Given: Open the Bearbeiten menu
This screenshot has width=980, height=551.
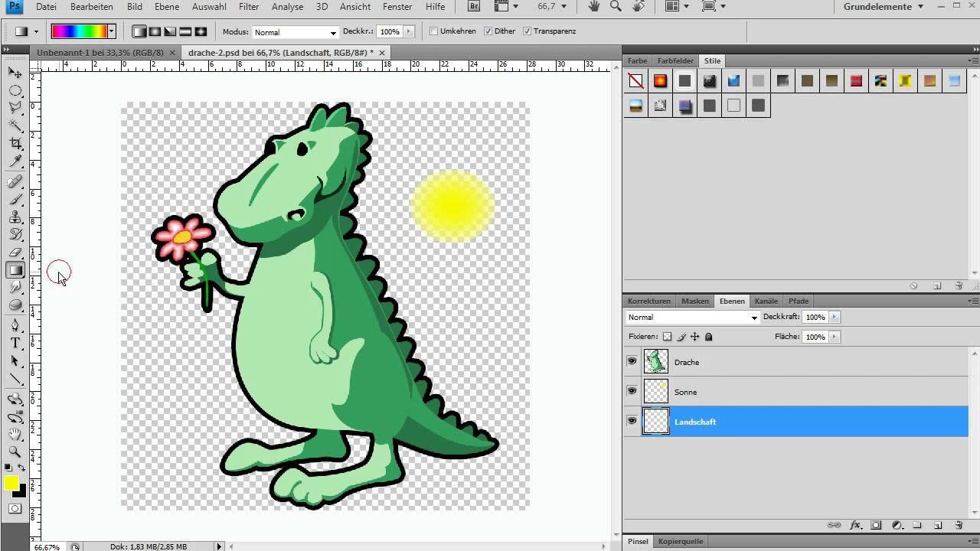Looking at the screenshot, I should [91, 7].
